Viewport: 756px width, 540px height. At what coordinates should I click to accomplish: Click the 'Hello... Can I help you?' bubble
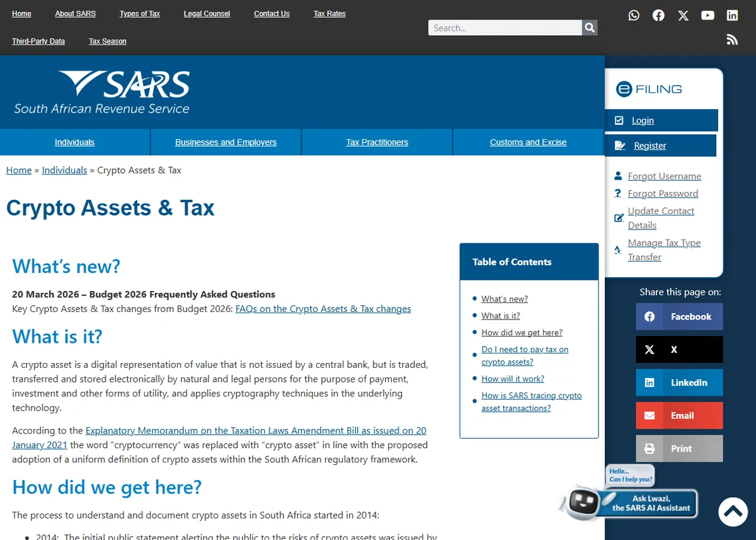coord(630,476)
